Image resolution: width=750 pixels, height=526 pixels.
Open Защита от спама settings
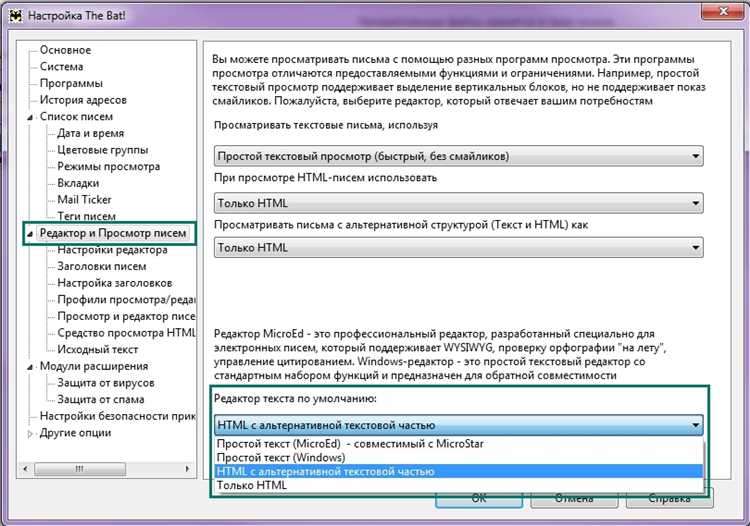point(100,399)
